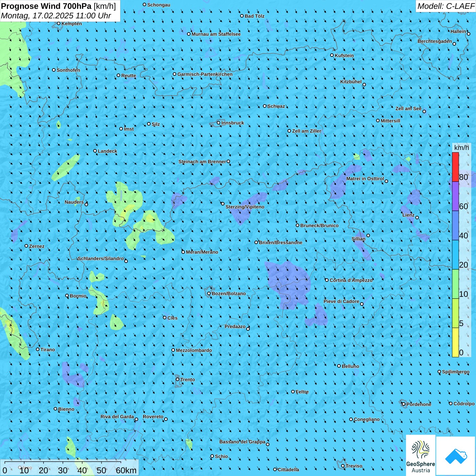Click the 'Kitzbühel' label
476x476 pixels.
click(x=351, y=82)
